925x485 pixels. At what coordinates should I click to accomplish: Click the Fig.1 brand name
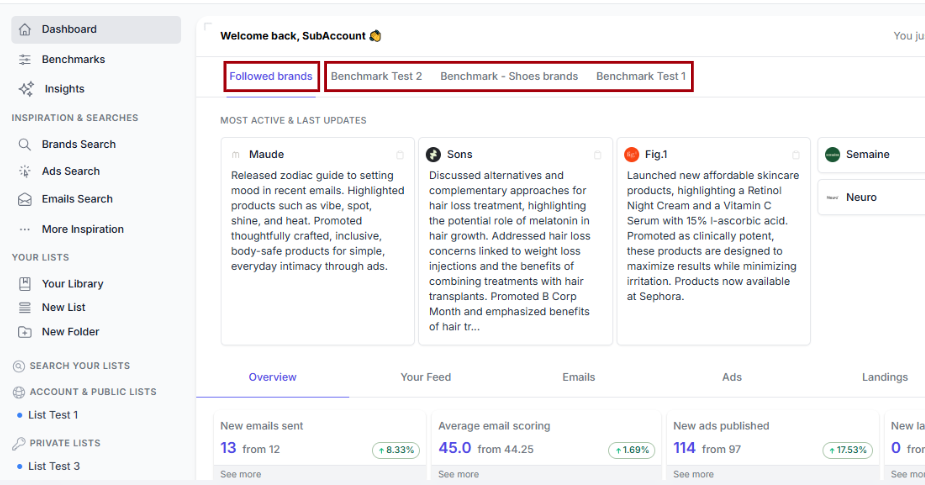[x=656, y=155]
